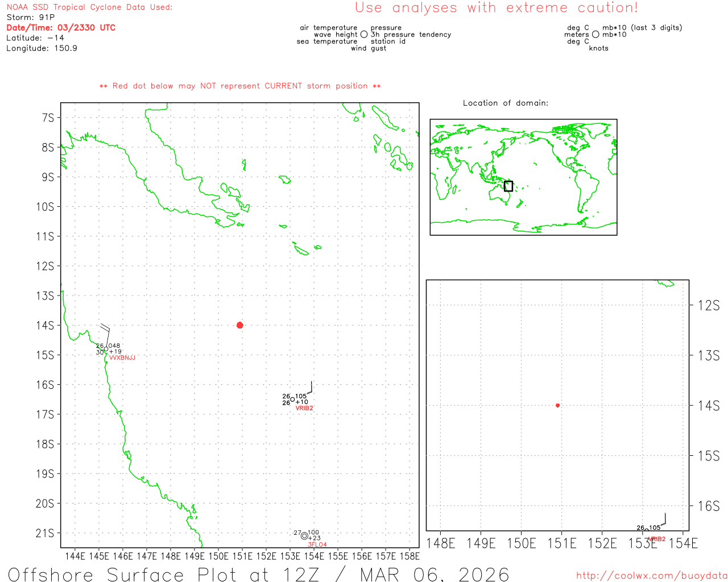The width and height of the screenshot is (728, 582).
Task: Click the VRIB2 label in the zoomed inset
Action: pyautogui.click(x=656, y=539)
